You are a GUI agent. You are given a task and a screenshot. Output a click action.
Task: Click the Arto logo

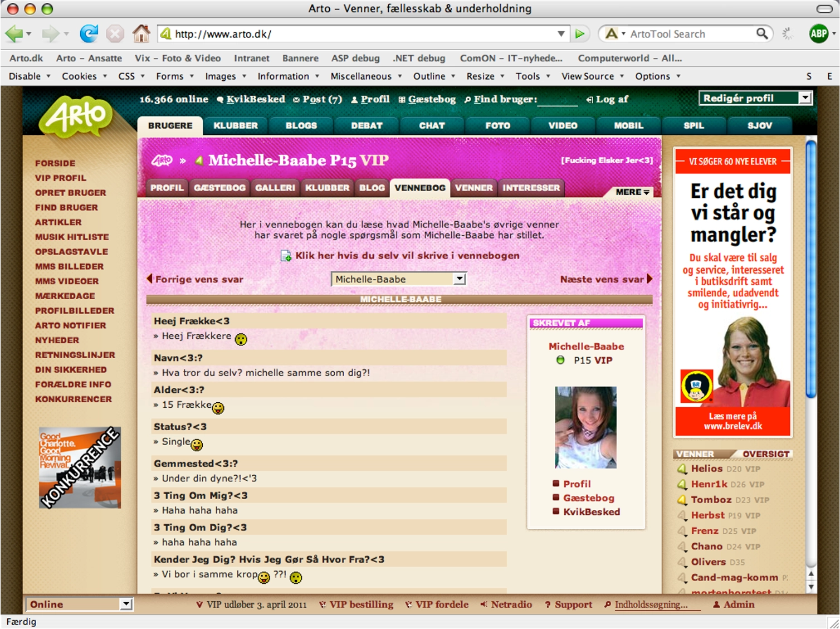point(76,115)
